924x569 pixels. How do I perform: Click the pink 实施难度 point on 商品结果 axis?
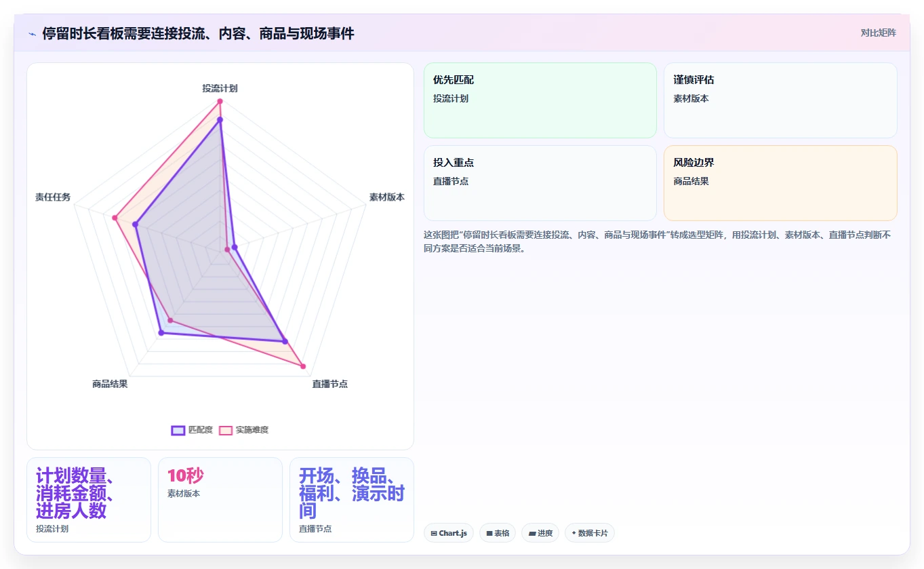tap(170, 320)
